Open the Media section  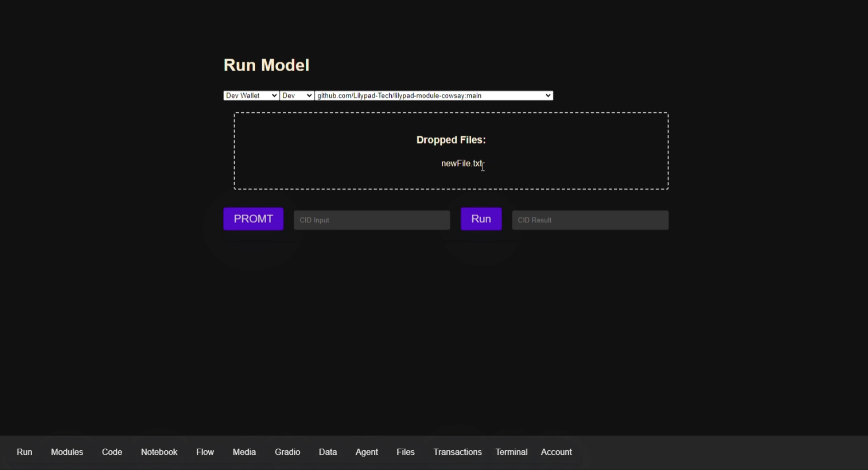pyautogui.click(x=244, y=452)
